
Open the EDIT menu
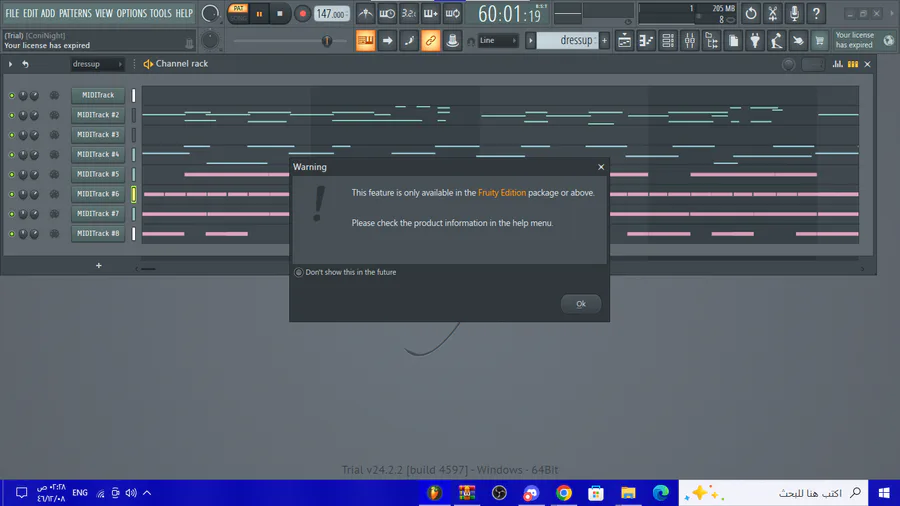[x=30, y=13]
